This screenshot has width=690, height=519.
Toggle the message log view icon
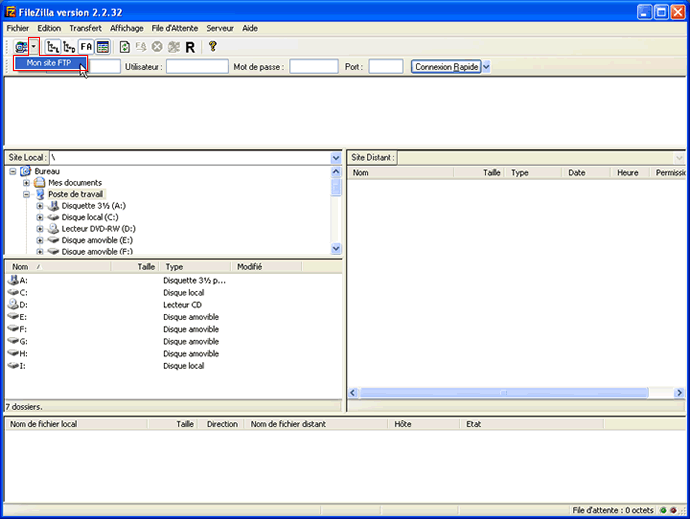coord(103,47)
